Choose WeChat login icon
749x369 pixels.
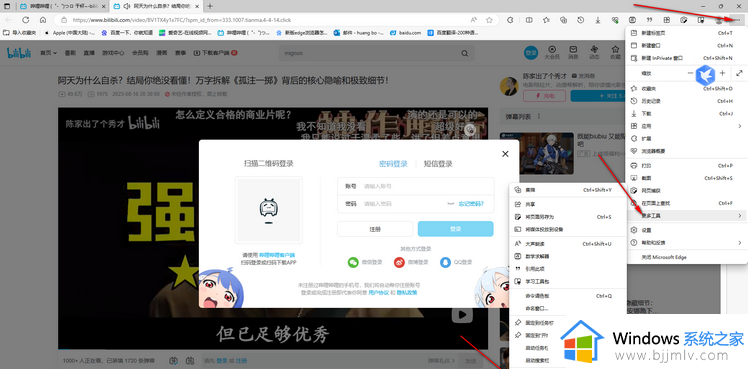[353, 262]
